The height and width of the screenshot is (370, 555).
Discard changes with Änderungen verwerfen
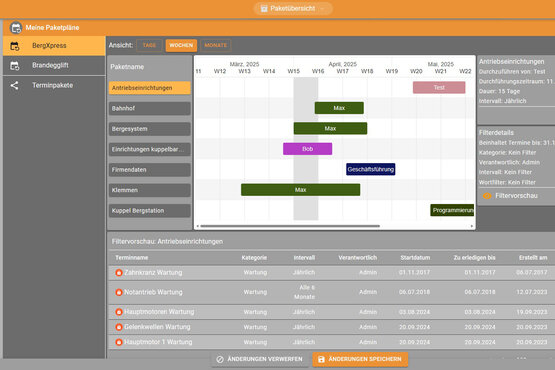pyautogui.click(x=260, y=359)
